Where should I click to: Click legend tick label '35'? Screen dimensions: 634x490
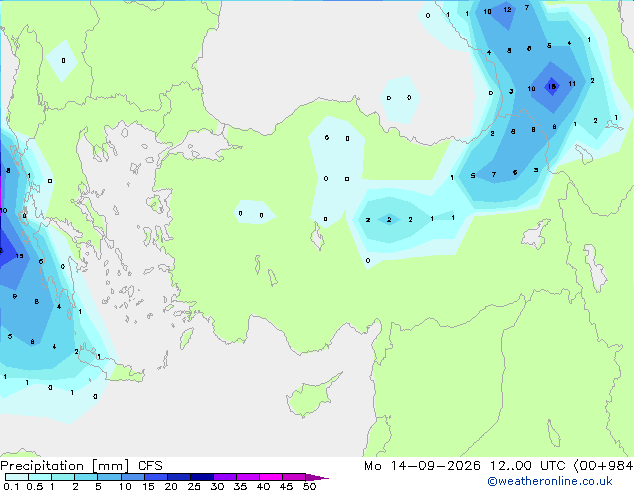[x=240, y=486]
